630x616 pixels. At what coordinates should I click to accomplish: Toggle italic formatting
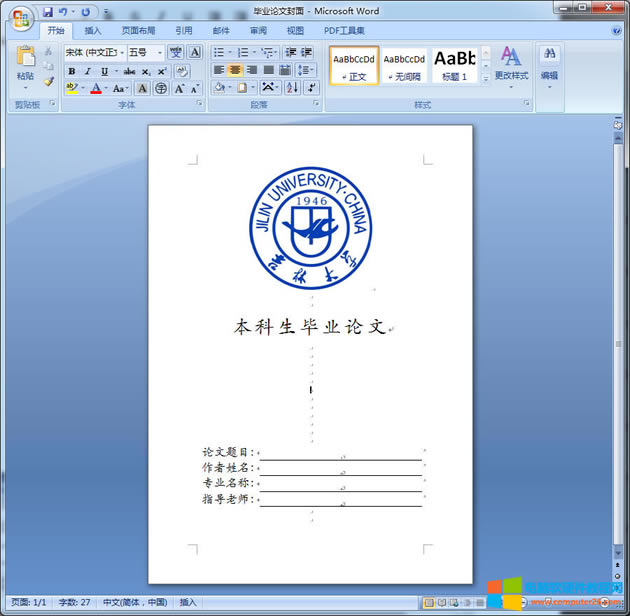coord(87,71)
